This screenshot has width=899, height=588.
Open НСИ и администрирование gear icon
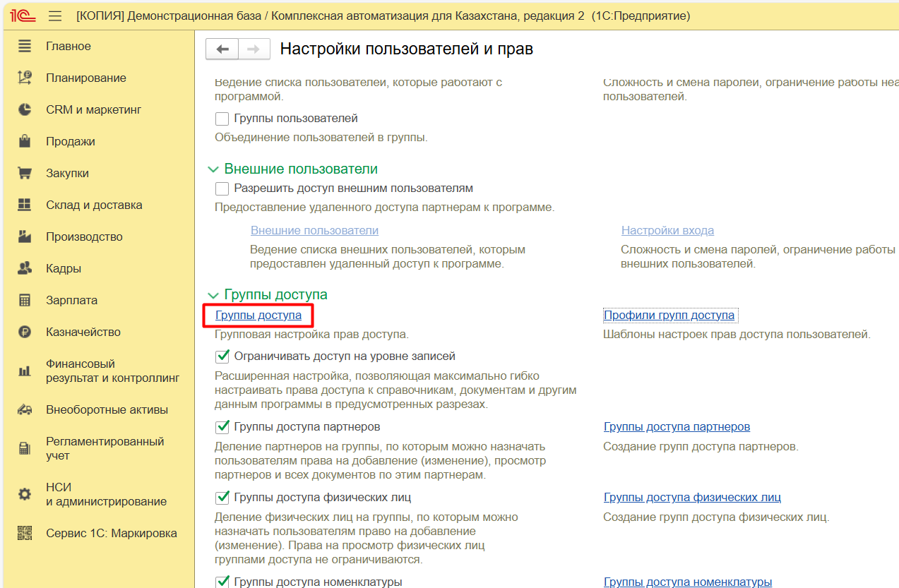25,494
